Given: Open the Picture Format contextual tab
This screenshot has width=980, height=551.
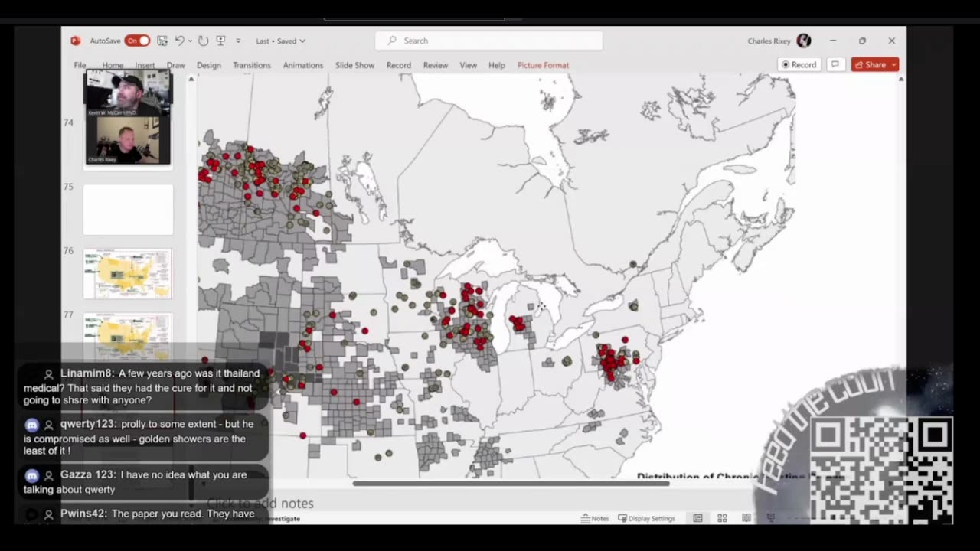Looking at the screenshot, I should (543, 65).
